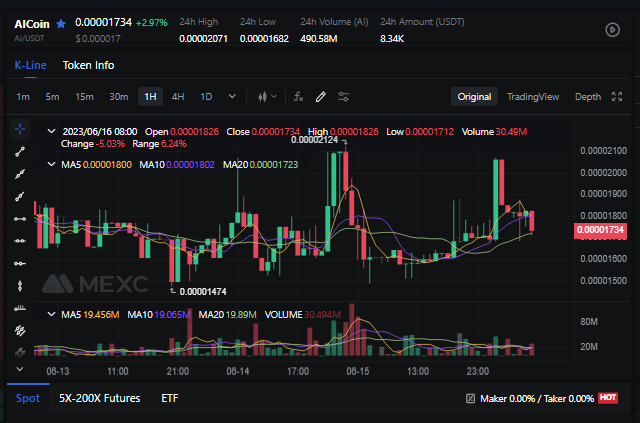
Task: Collapse the volume MA indicator legend
Action: [51, 314]
